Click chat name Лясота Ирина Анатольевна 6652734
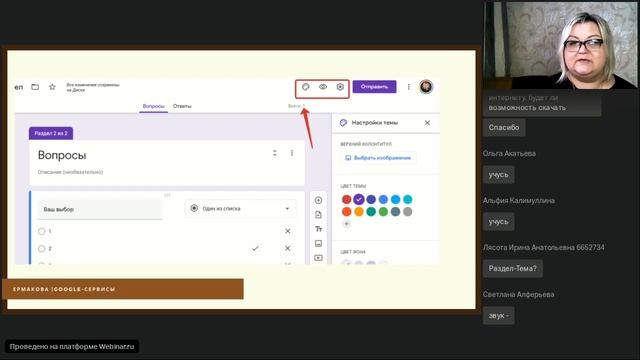 [x=544, y=247]
